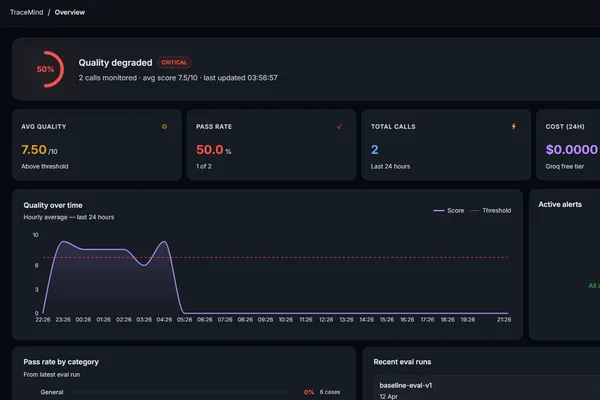Click the 'From latest eval run' subtitle
600x400 pixels.
point(52,374)
